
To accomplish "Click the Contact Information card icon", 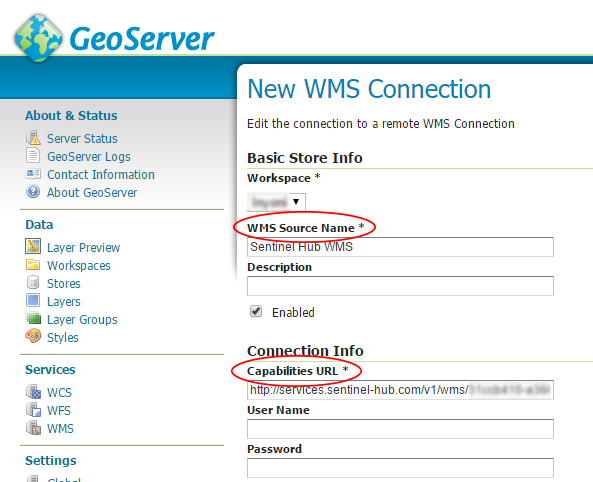I will [x=33, y=174].
